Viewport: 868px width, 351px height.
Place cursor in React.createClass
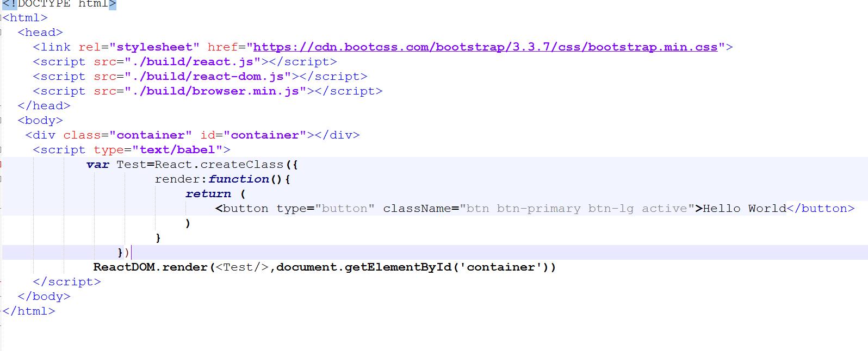tap(219, 165)
